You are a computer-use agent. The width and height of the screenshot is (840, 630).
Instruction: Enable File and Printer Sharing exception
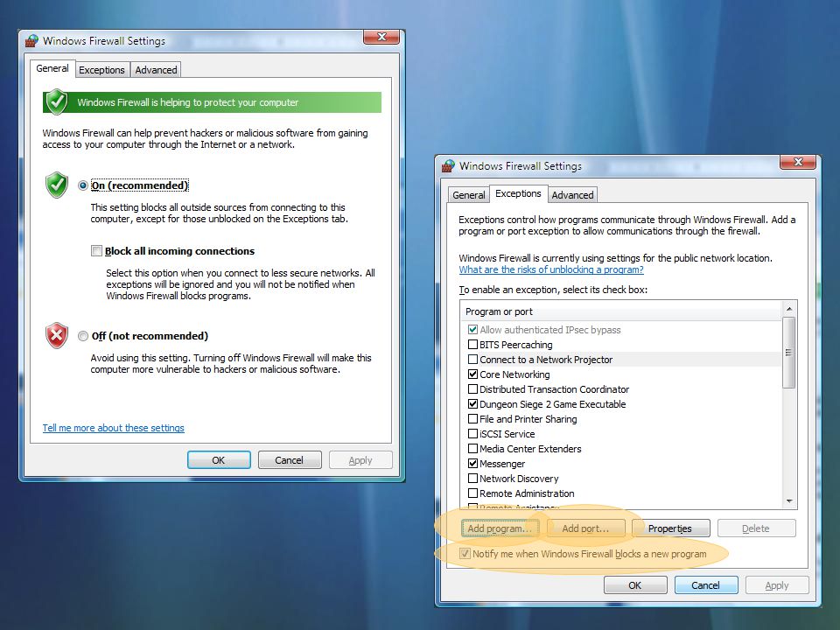472,419
